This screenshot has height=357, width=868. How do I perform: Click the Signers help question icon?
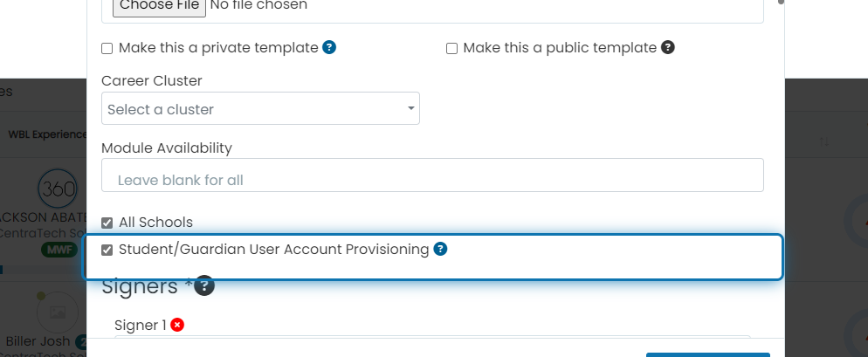[x=204, y=286]
